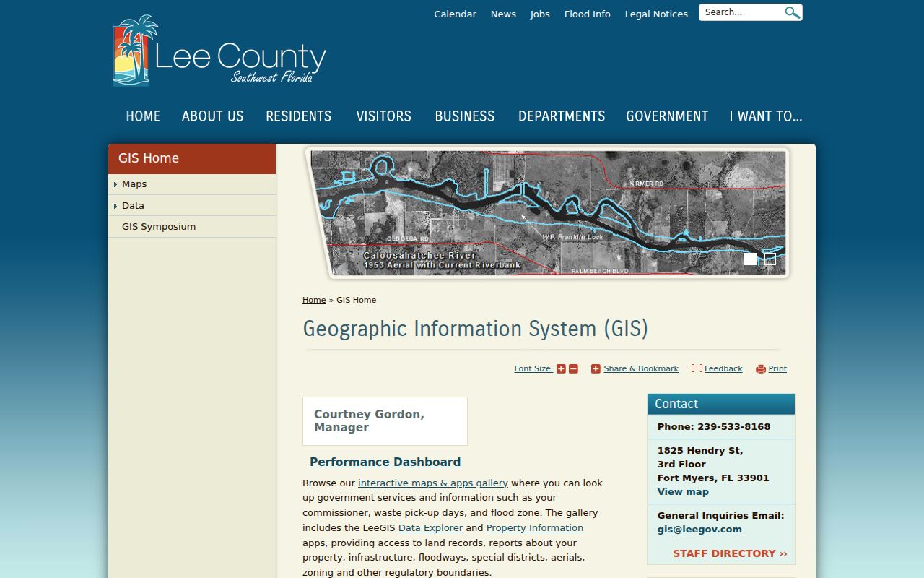The height and width of the screenshot is (578, 924).
Task: Open the Data Explorer link
Action: (430, 528)
